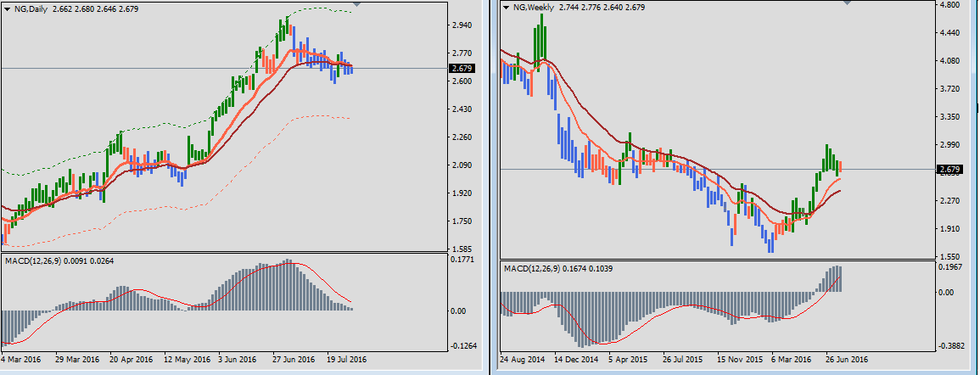Click the 1.920 price level on Daily scale
Viewport: 980px width, 375px height.
point(463,193)
